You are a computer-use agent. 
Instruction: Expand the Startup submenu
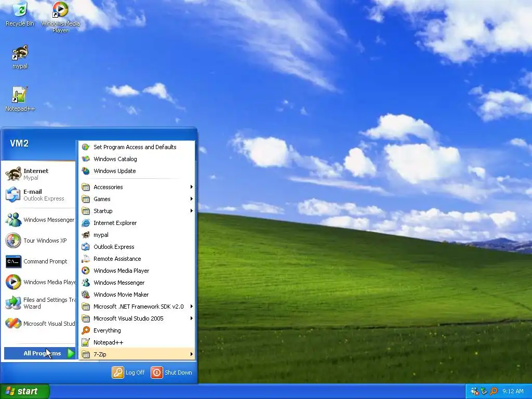pyautogui.click(x=137, y=211)
